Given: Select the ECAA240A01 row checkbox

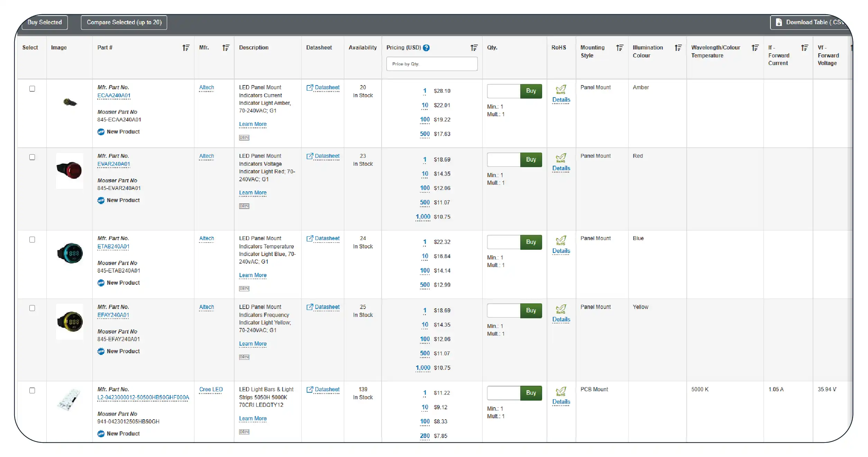Looking at the screenshot, I should pos(32,89).
